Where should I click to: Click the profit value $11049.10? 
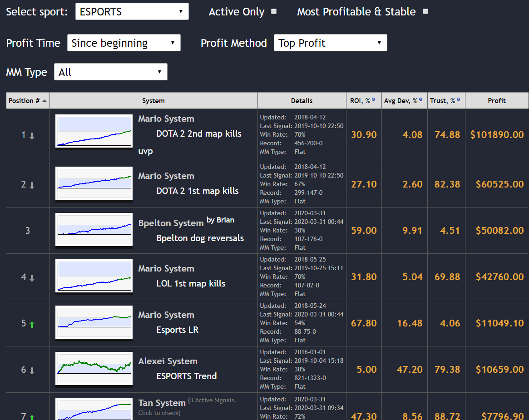click(x=499, y=323)
